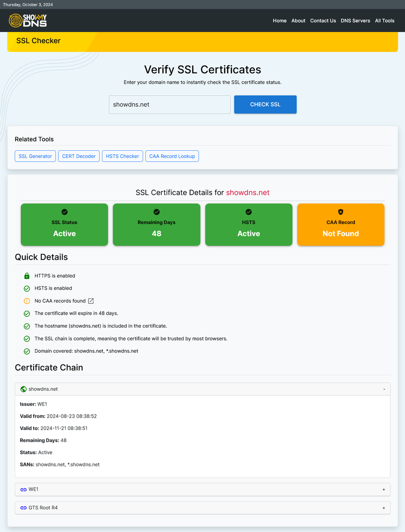Click the Issuer: WE1 line
Viewport: 405px width, 532px height.
[x=34, y=404]
